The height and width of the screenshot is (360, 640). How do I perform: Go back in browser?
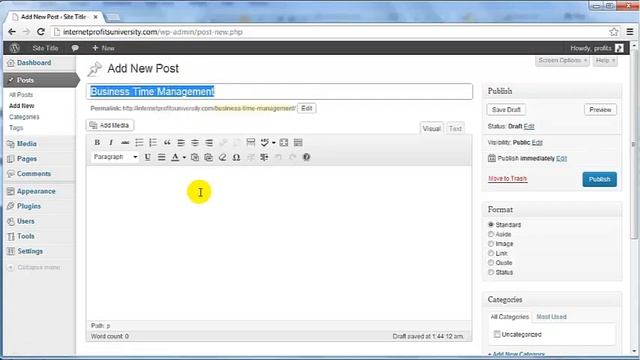[12, 32]
